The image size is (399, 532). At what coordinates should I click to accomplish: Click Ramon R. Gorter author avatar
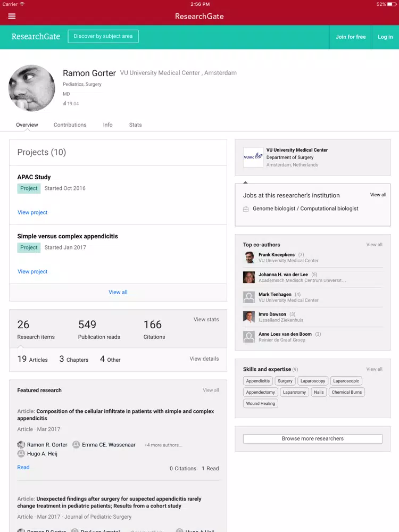click(21, 444)
